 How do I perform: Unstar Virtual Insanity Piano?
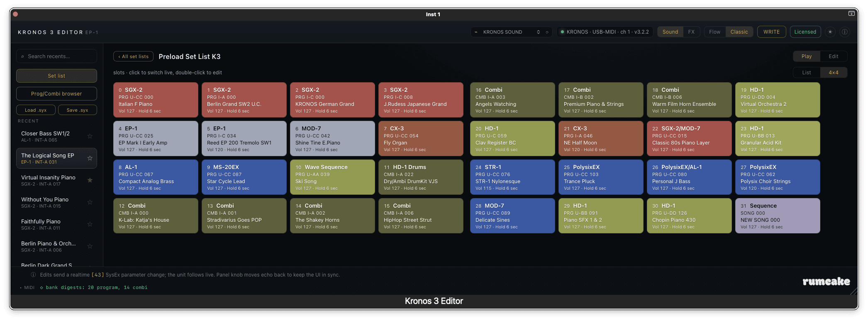tap(90, 180)
